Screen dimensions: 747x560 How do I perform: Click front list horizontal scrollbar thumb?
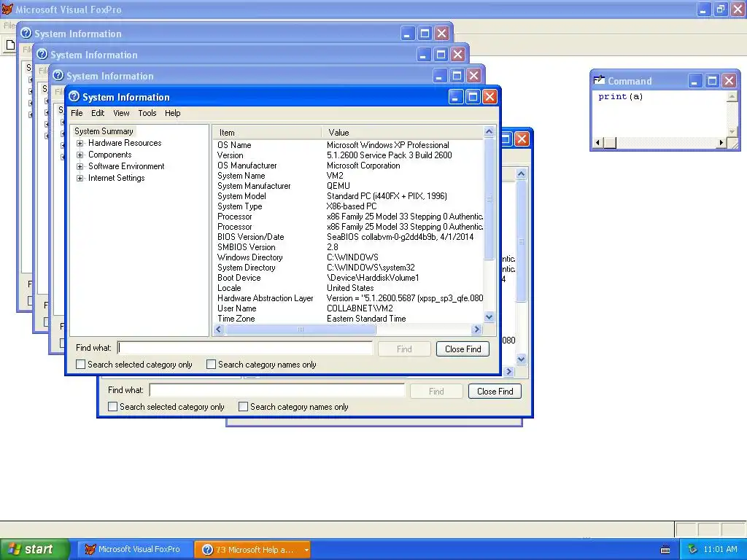pyautogui.click(x=300, y=329)
